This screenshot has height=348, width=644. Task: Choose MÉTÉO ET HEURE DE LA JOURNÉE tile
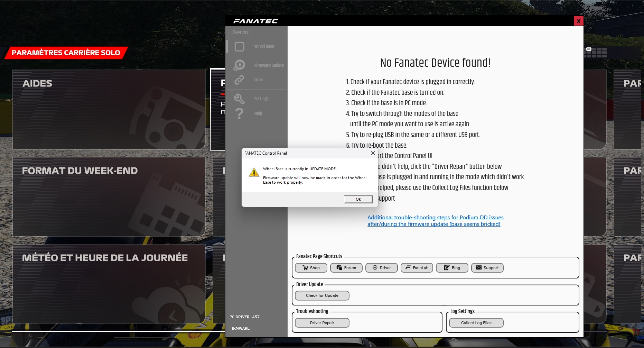coord(109,284)
